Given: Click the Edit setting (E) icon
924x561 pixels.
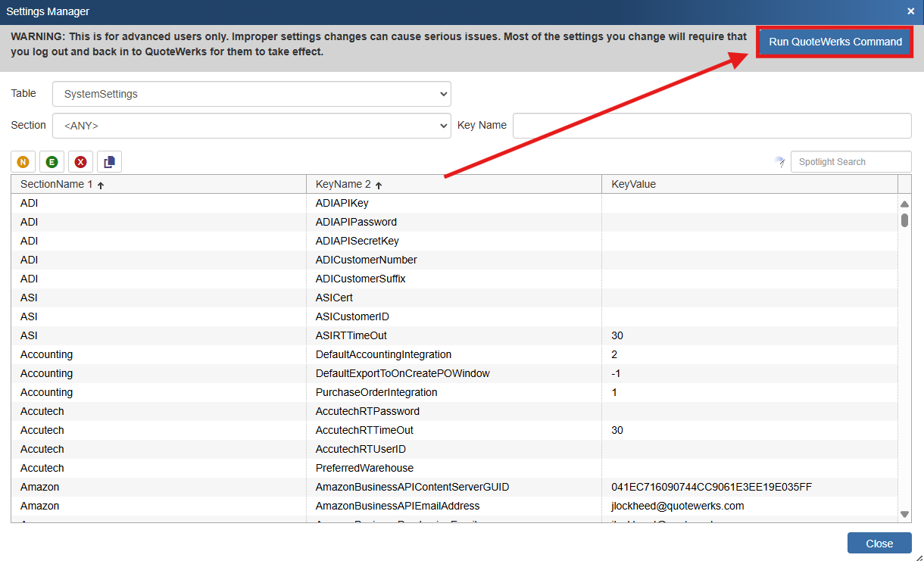Looking at the screenshot, I should coord(52,162).
